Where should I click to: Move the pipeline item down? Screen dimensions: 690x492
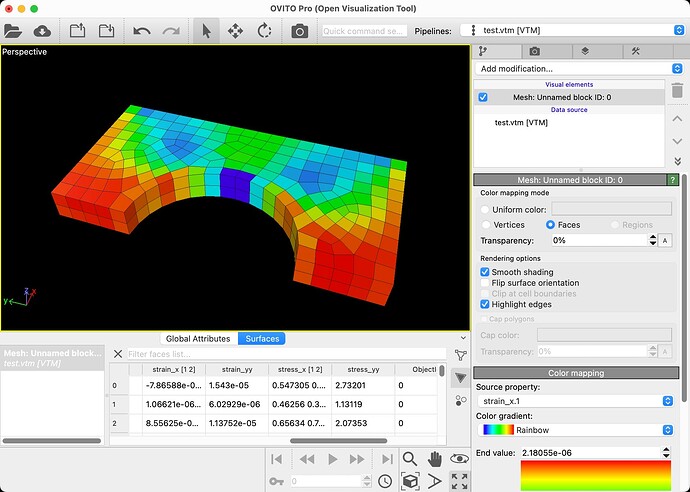point(678,141)
